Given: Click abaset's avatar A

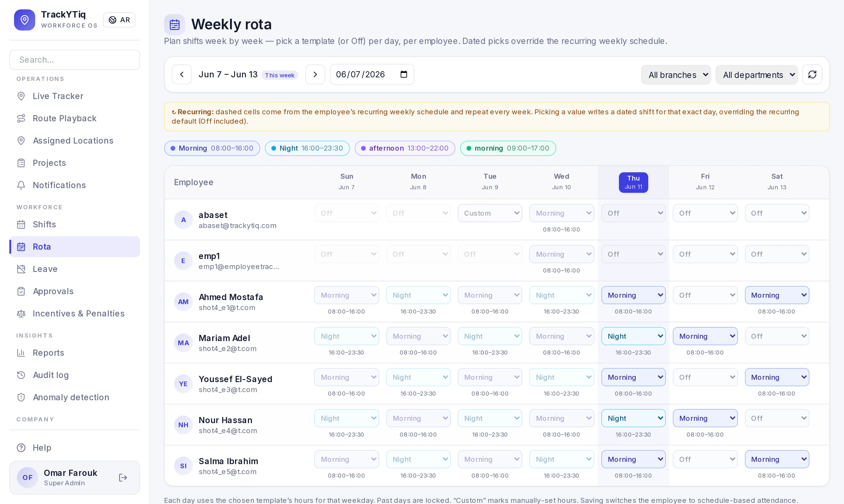Looking at the screenshot, I should click(183, 220).
